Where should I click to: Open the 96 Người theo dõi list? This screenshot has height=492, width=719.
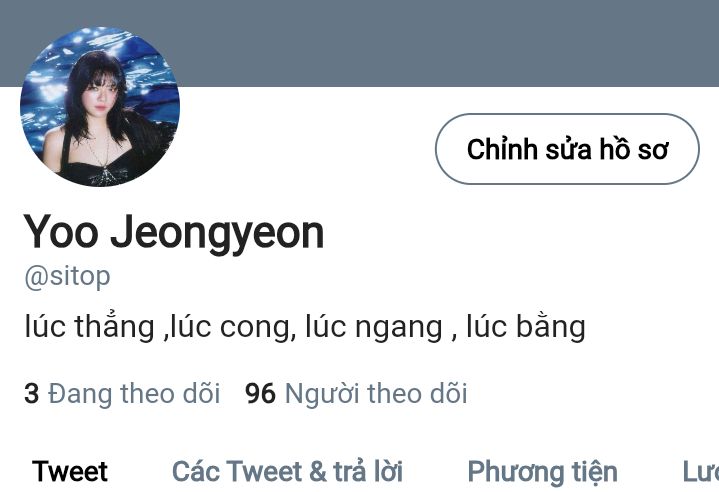tap(356, 393)
